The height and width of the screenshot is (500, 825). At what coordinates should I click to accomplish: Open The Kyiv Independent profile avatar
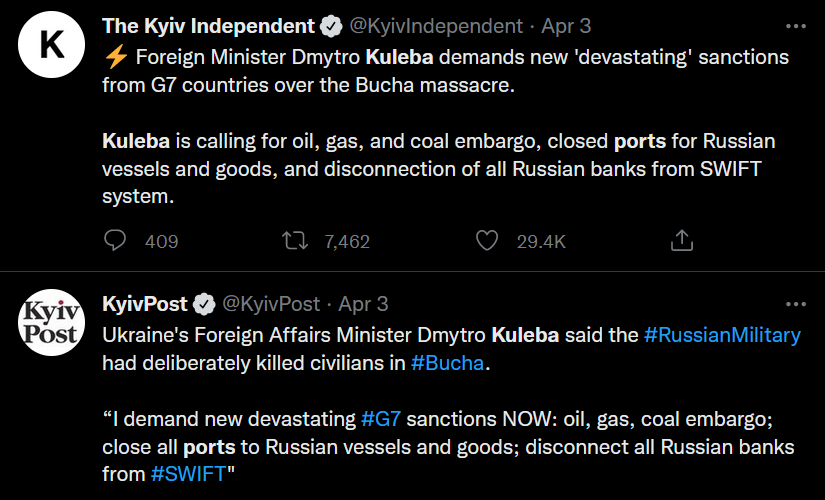(51, 45)
